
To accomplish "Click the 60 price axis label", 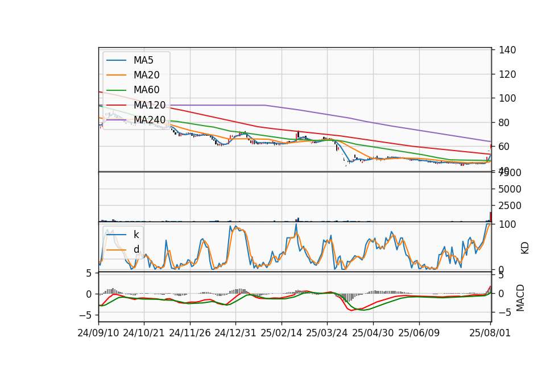I will click(x=504, y=147).
